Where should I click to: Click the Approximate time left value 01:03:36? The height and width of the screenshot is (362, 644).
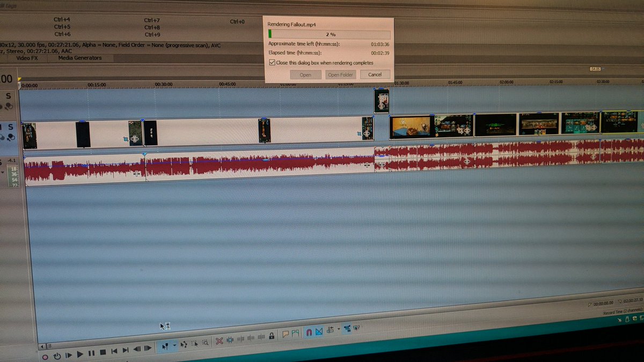(380, 44)
